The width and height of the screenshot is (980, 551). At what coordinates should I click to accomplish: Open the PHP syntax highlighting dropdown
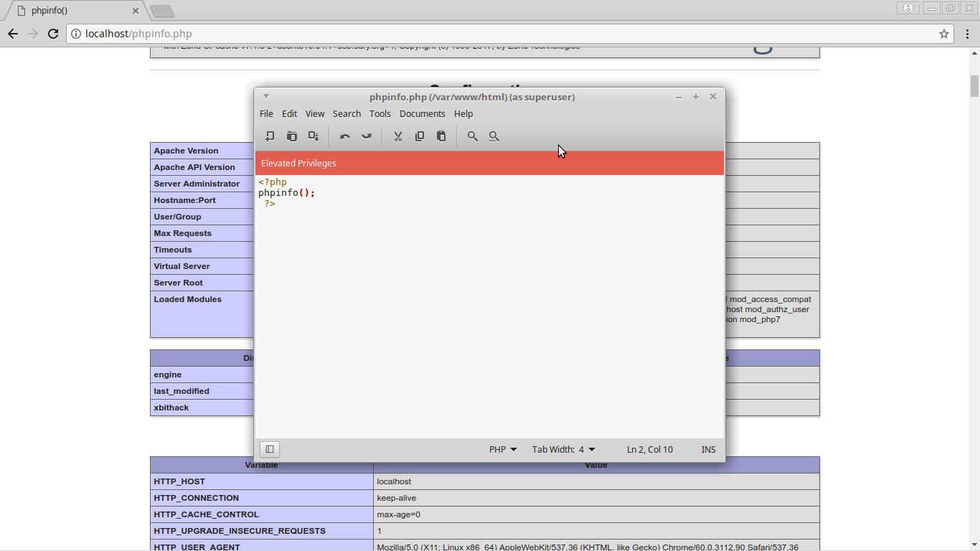point(502,449)
